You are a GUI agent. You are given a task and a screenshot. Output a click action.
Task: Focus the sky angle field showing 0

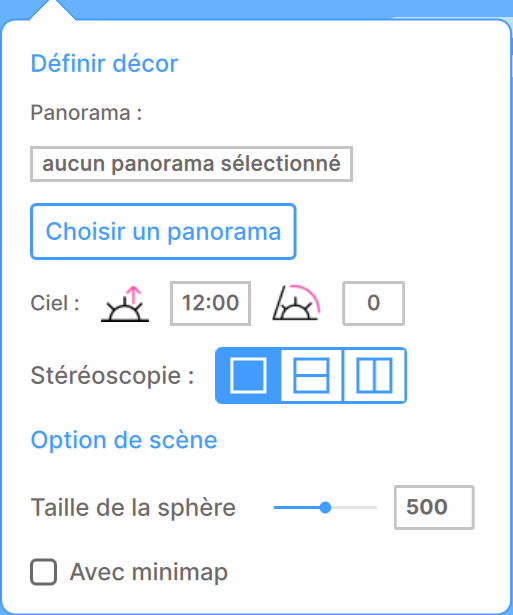(373, 303)
